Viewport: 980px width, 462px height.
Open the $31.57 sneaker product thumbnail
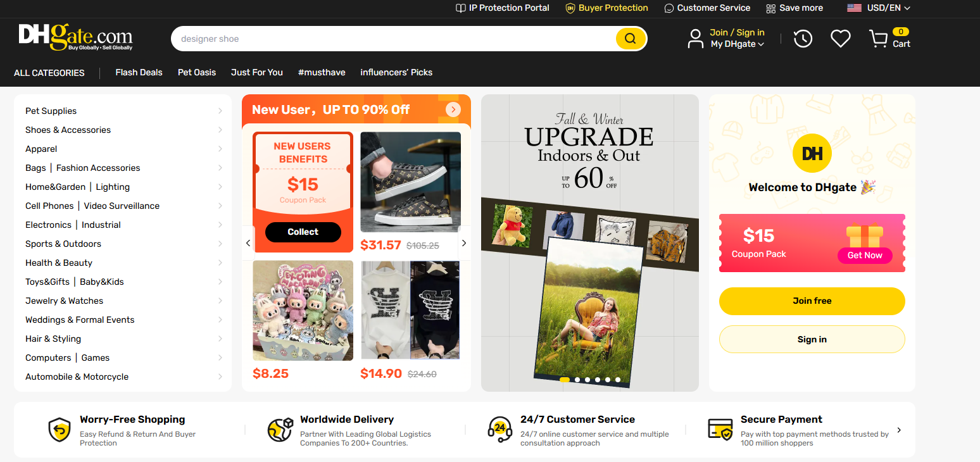pyautogui.click(x=410, y=182)
